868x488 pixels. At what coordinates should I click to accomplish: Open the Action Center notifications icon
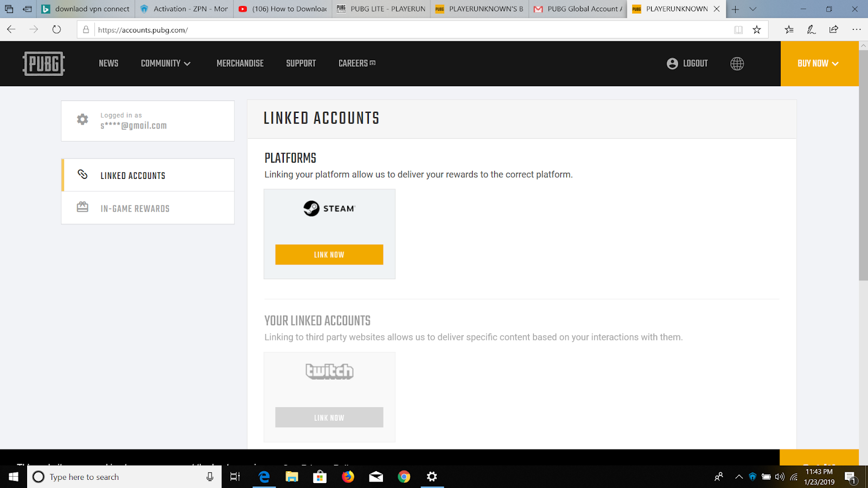point(851,477)
